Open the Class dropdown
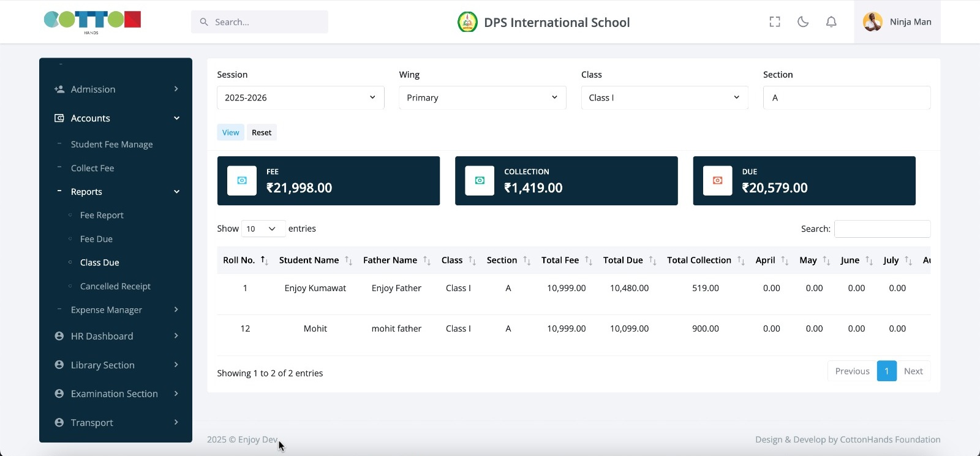This screenshot has width=980, height=456. pos(664,97)
